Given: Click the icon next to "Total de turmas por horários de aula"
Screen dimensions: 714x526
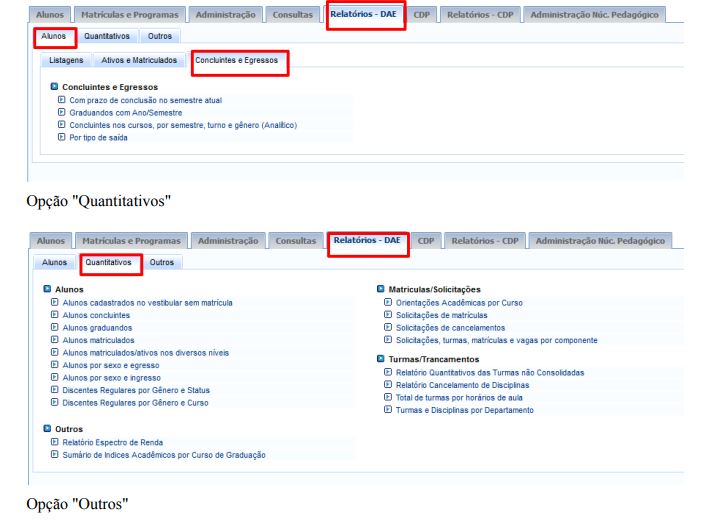Looking at the screenshot, I should pyautogui.click(x=387, y=397).
